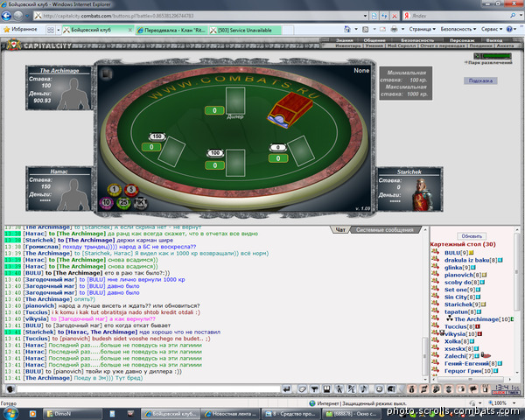
Task: Open the zoom level 100% dropdown
Action: tap(514, 403)
